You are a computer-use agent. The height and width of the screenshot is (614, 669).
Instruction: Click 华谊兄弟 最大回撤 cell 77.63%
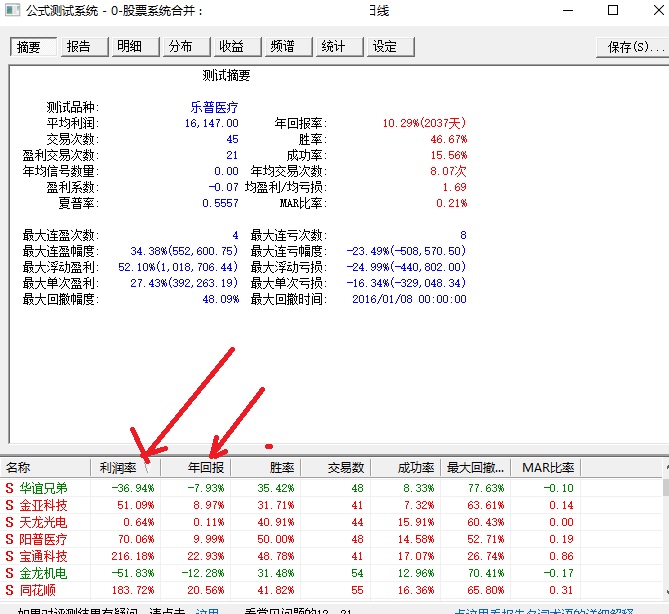[486, 488]
